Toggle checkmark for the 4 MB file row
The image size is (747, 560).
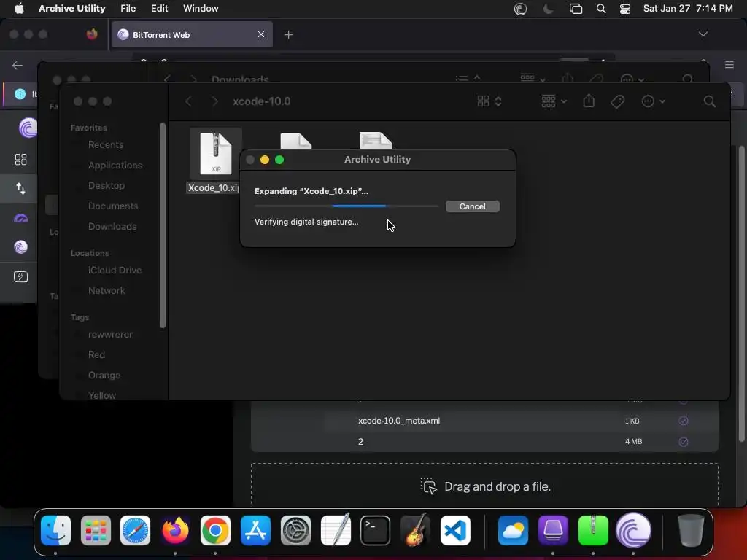click(x=683, y=441)
